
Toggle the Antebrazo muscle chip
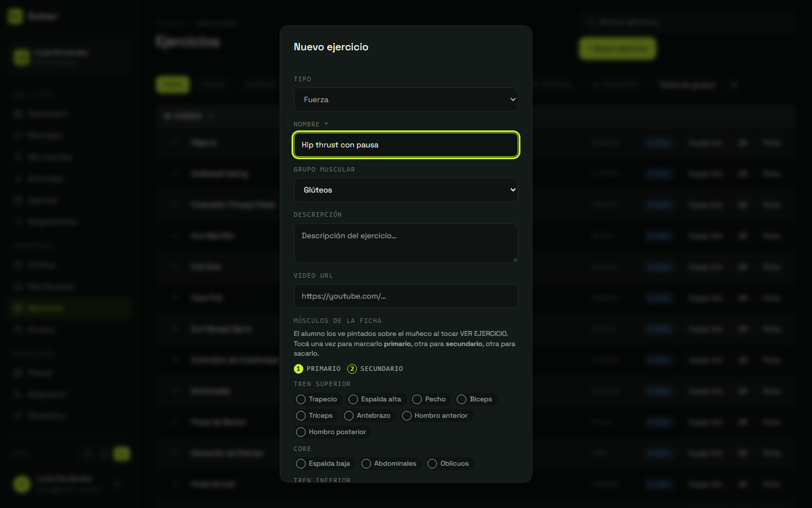[x=368, y=415]
